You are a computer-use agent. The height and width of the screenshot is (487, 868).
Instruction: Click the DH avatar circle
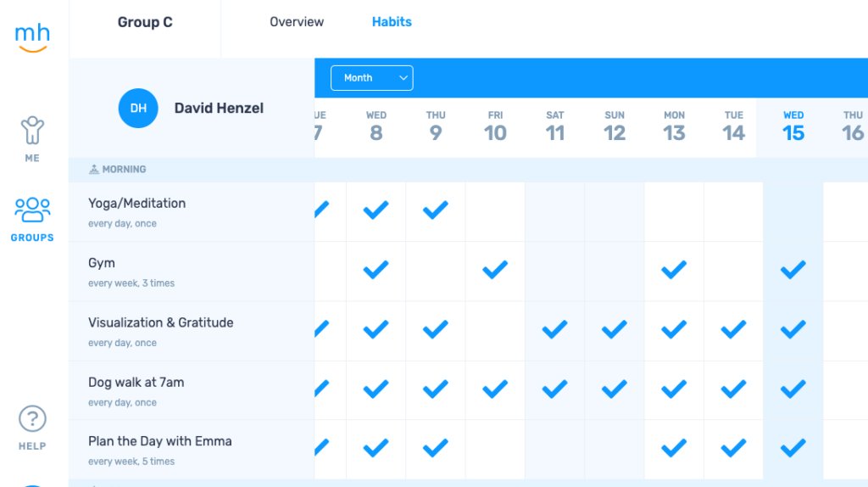[x=138, y=108]
